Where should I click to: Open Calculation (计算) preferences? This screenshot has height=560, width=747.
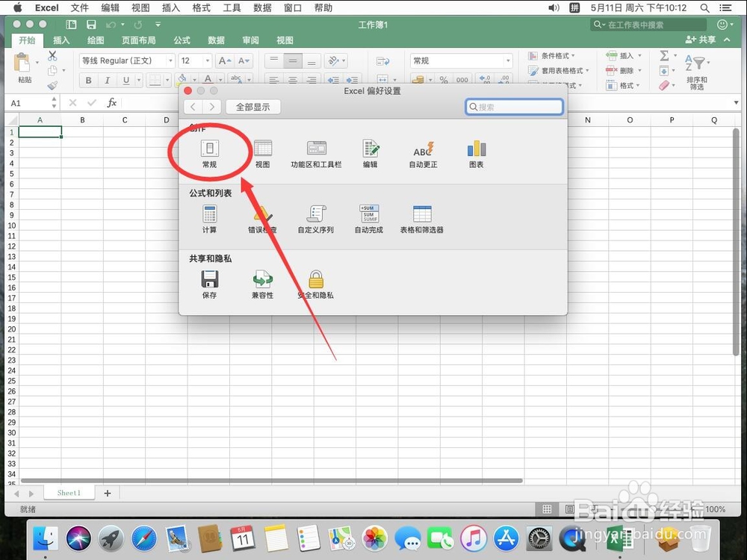pos(210,219)
